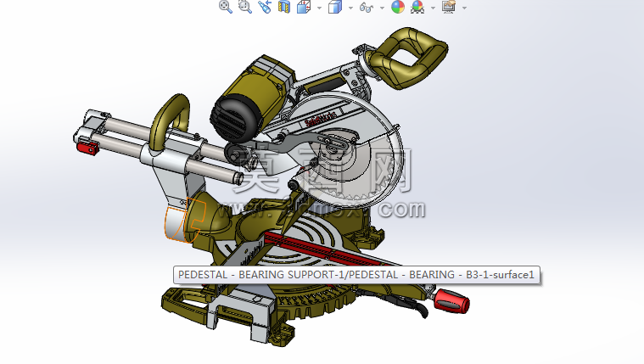Open Edit Appearance color ball icon
This screenshot has height=364, width=644.
pos(398,7)
